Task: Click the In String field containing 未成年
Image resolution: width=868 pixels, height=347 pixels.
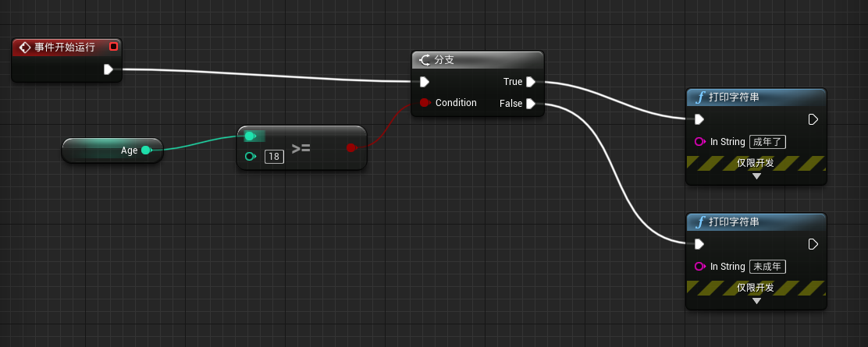Action: (768, 266)
